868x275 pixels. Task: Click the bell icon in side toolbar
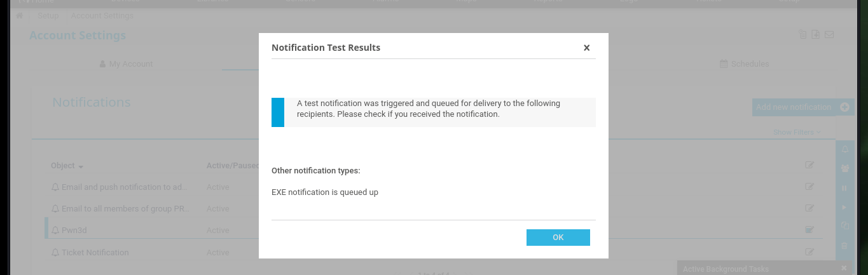point(844,149)
